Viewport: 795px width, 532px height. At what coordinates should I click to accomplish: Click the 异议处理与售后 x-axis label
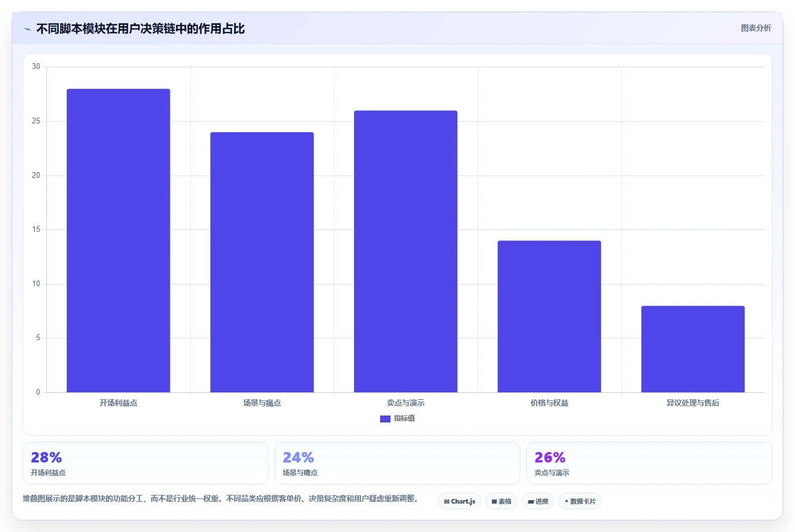pyautogui.click(x=693, y=403)
